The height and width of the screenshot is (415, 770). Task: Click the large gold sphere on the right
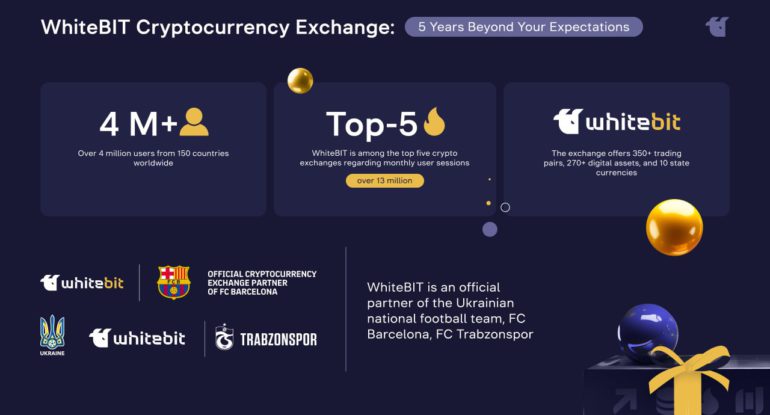point(674,227)
